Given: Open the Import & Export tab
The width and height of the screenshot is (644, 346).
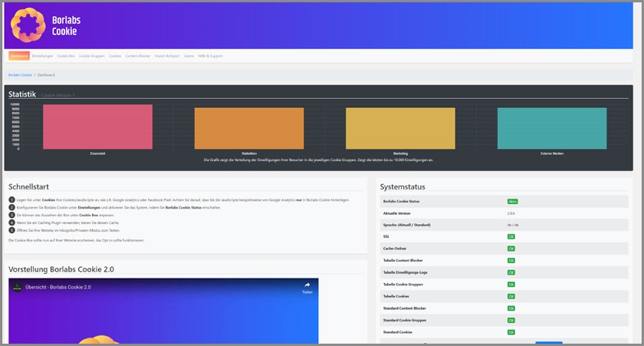Looking at the screenshot, I should pos(167,56).
